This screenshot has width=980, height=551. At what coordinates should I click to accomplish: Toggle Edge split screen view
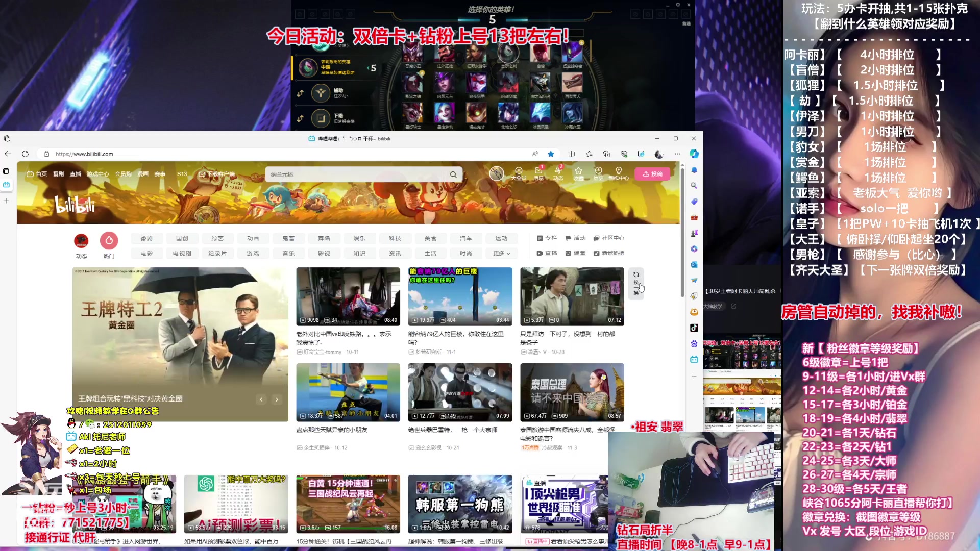(572, 154)
